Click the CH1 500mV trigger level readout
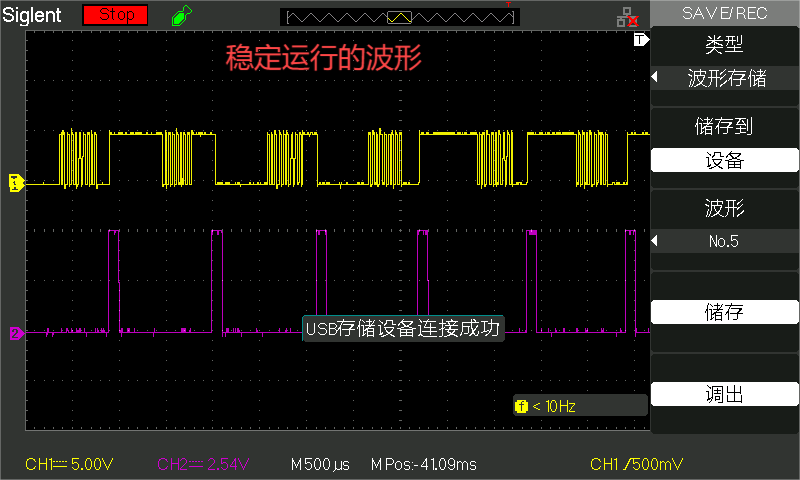 pyautogui.click(x=636, y=464)
